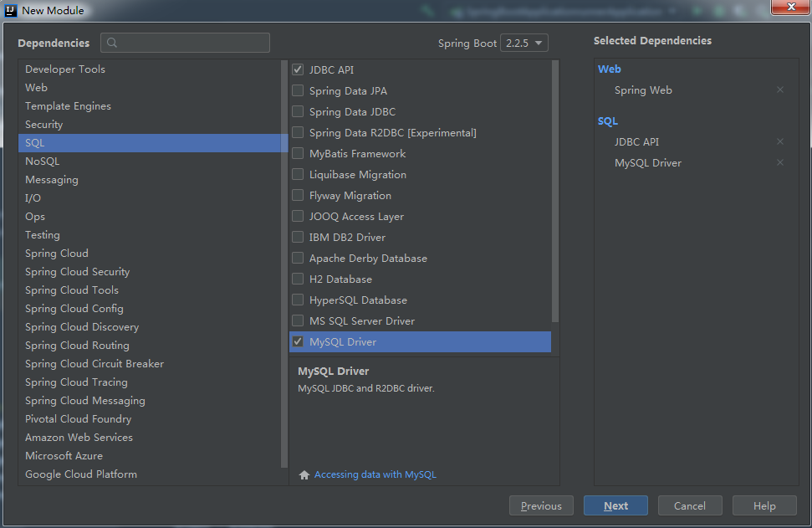Enable the MyBatis Framework checkbox
812x528 pixels.
298,154
